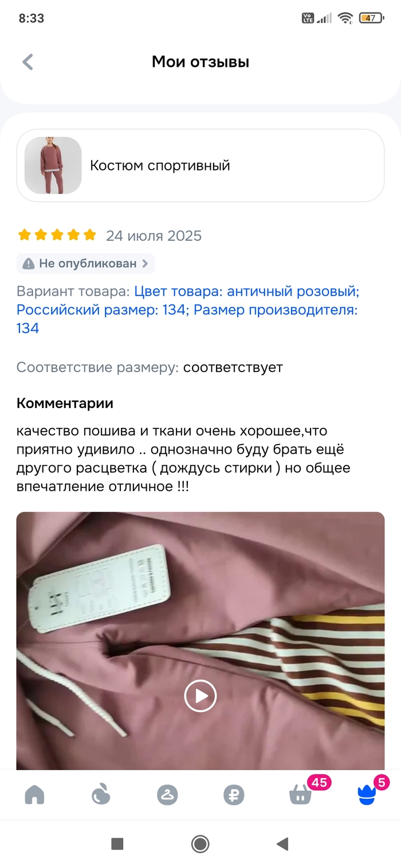Tap the Android back triangle button
The image size is (401, 868).
[x=282, y=843]
